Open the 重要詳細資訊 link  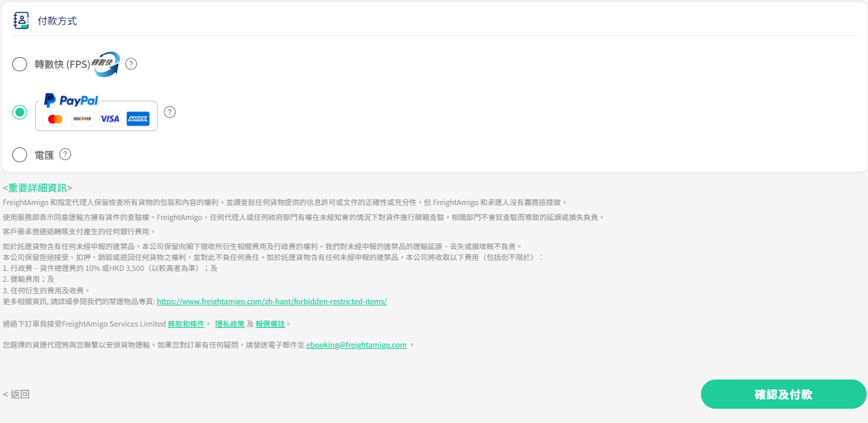tap(37, 188)
